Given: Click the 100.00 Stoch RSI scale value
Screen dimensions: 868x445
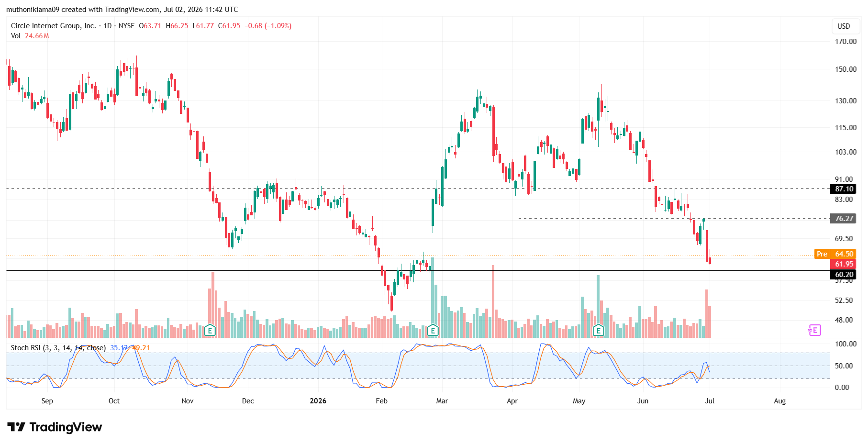Looking at the screenshot, I should click(x=846, y=344).
